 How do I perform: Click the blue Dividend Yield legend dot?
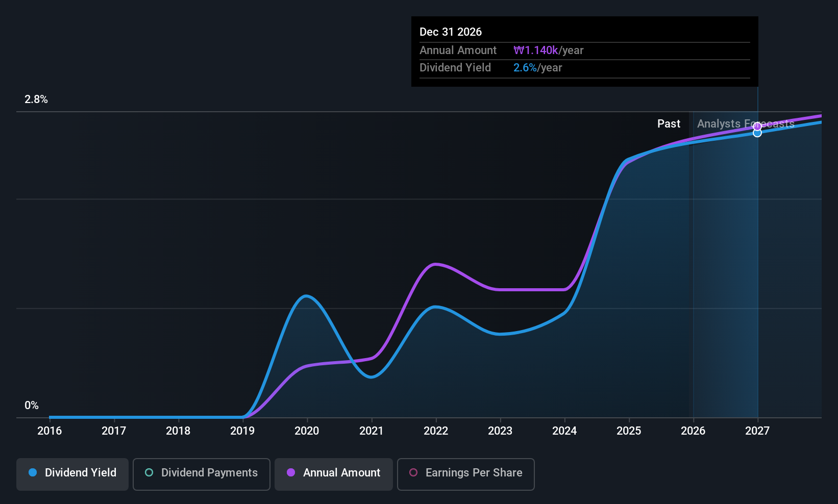click(33, 473)
